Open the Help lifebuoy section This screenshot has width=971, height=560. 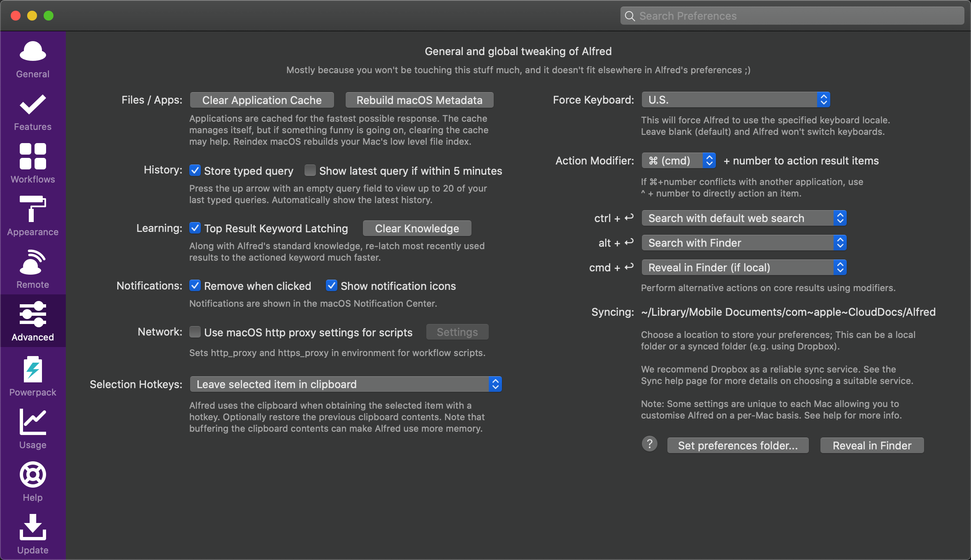(x=33, y=481)
